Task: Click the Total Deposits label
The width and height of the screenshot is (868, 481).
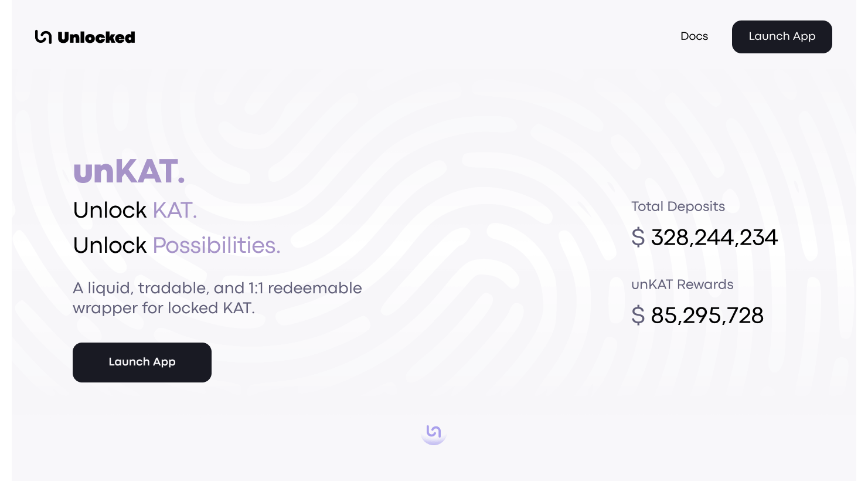Action: point(678,206)
